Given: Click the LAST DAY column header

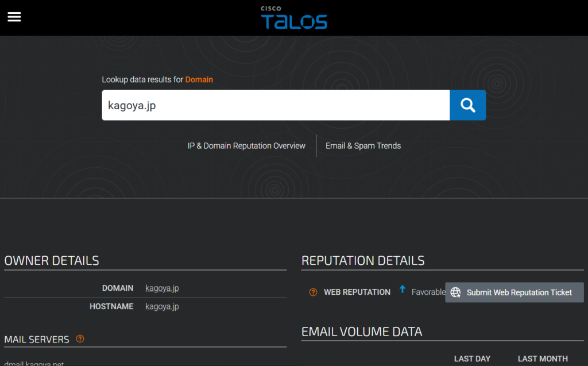Looking at the screenshot, I should click(472, 359).
